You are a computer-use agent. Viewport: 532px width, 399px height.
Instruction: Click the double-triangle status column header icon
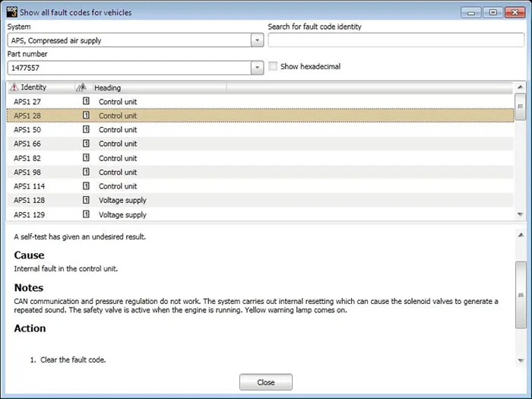pyautogui.click(x=81, y=87)
